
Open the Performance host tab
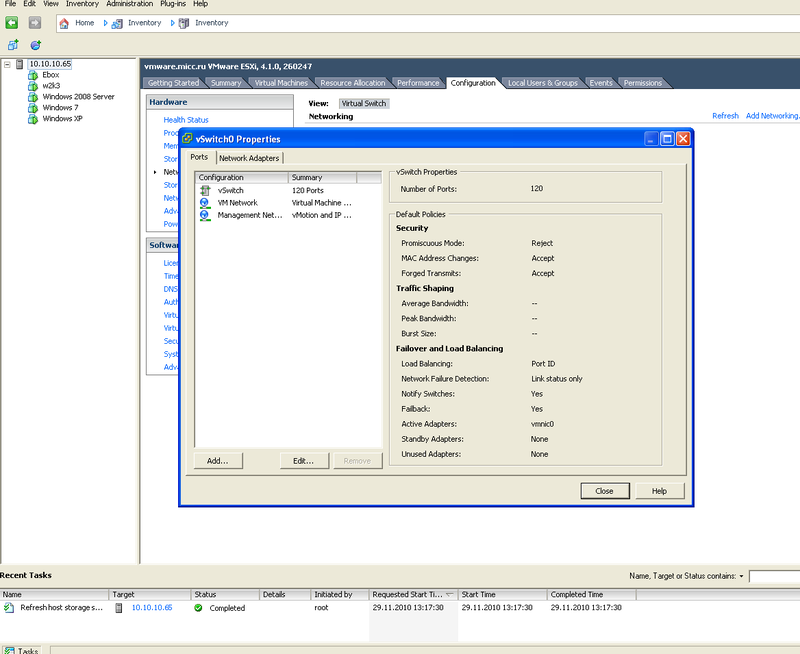[x=418, y=83]
